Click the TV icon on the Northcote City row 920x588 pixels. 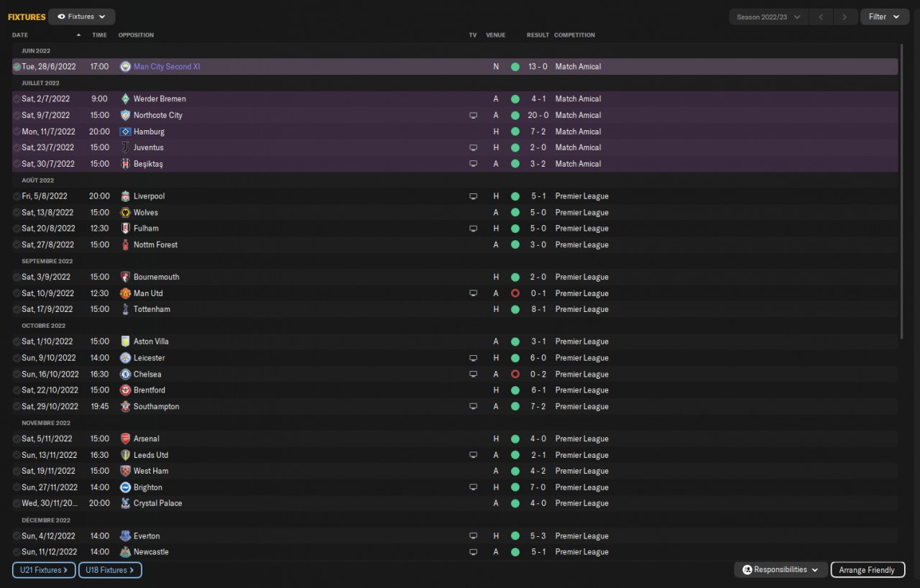[473, 115]
